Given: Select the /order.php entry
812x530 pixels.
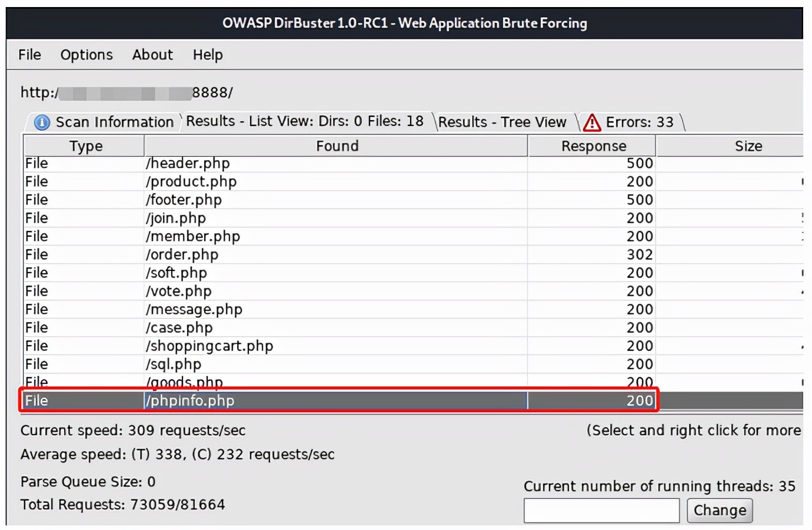Looking at the screenshot, I should tap(414, 254).
